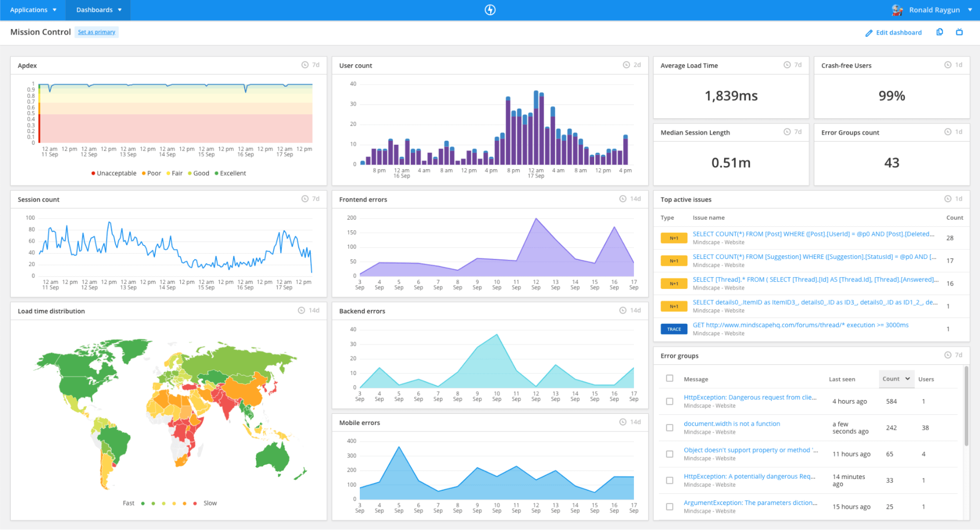
Task: Click the TRACE issue type badge
Action: click(674, 328)
